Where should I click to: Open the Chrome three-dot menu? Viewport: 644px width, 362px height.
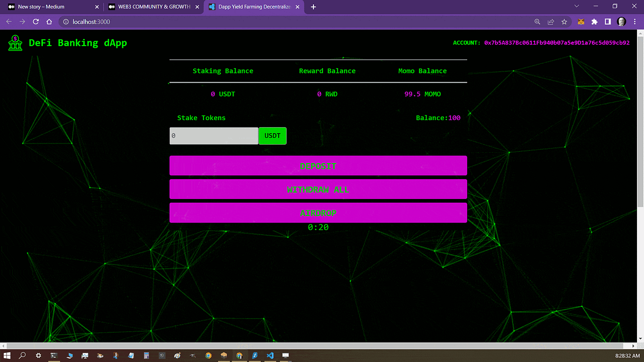click(x=635, y=21)
